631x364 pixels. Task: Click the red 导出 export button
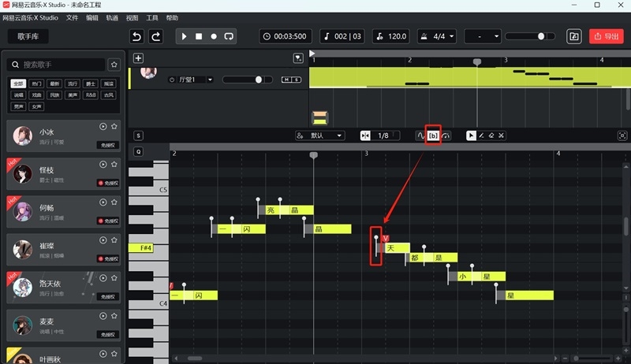607,36
